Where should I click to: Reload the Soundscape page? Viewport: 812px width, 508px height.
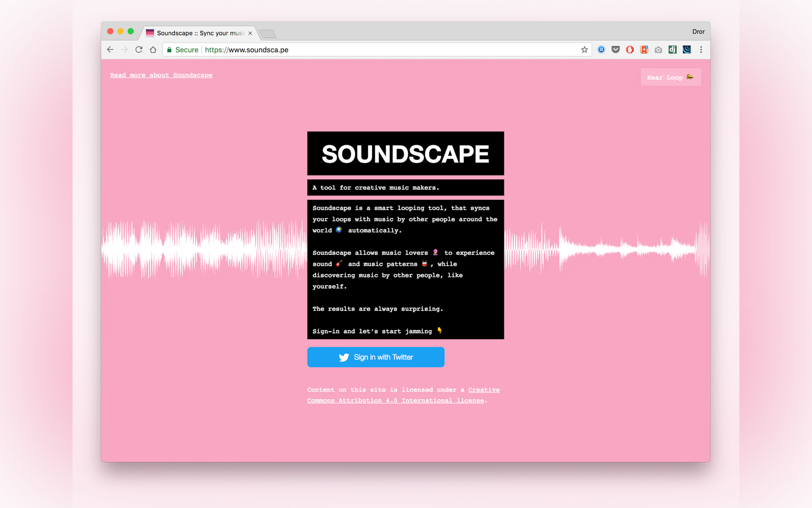pos(139,50)
